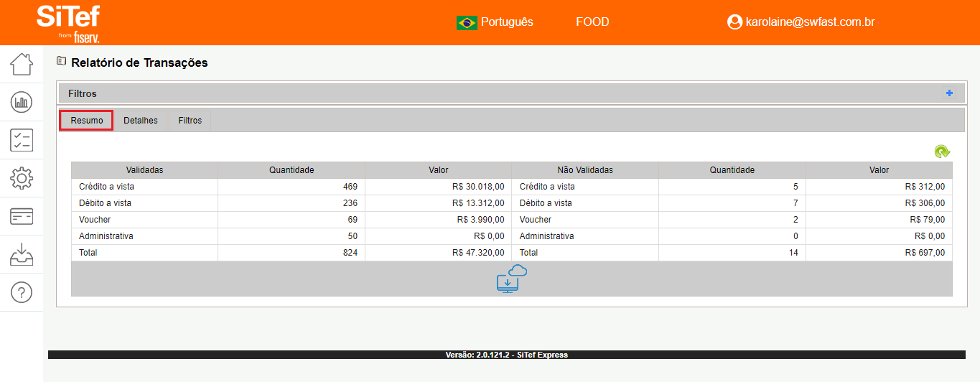Open the help question mark icon
Viewport: 980px width, 382px height.
(22, 292)
